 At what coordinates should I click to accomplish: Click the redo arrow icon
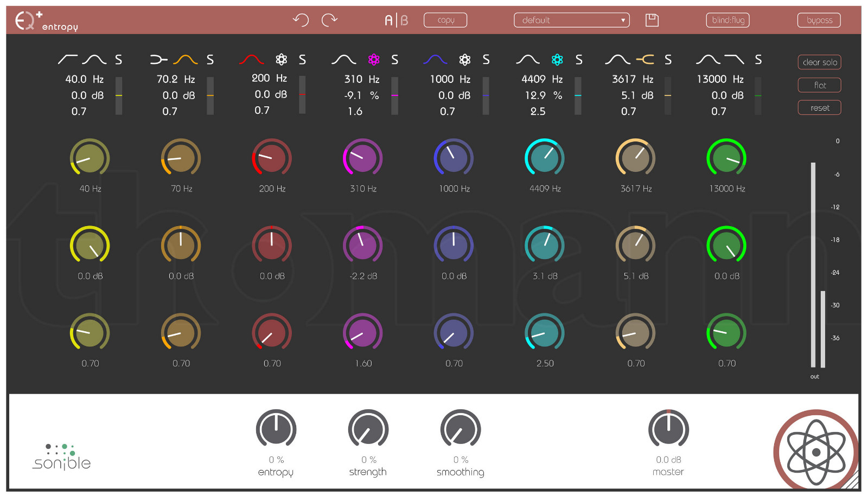tap(329, 20)
